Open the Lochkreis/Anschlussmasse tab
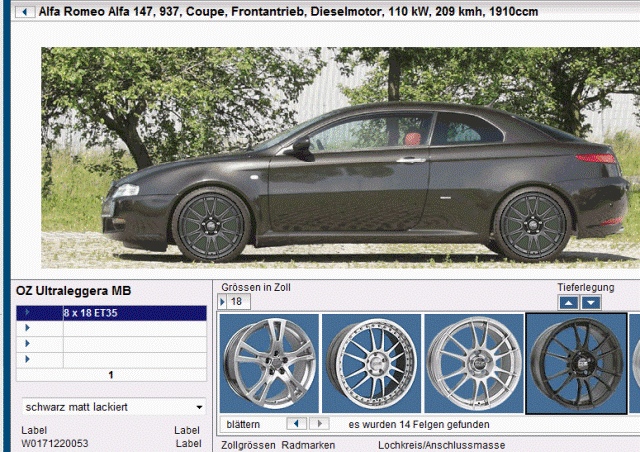640x452 pixels. tap(441, 445)
